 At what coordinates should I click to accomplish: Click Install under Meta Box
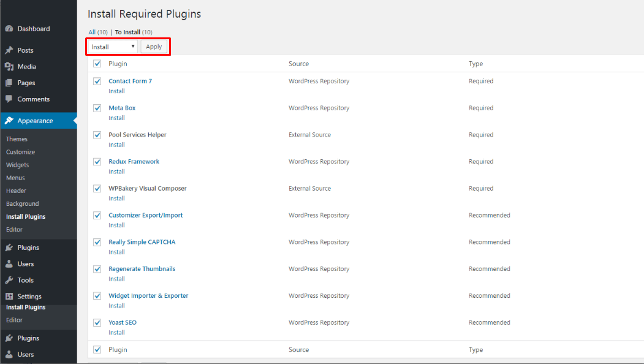(x=116, y=118)
